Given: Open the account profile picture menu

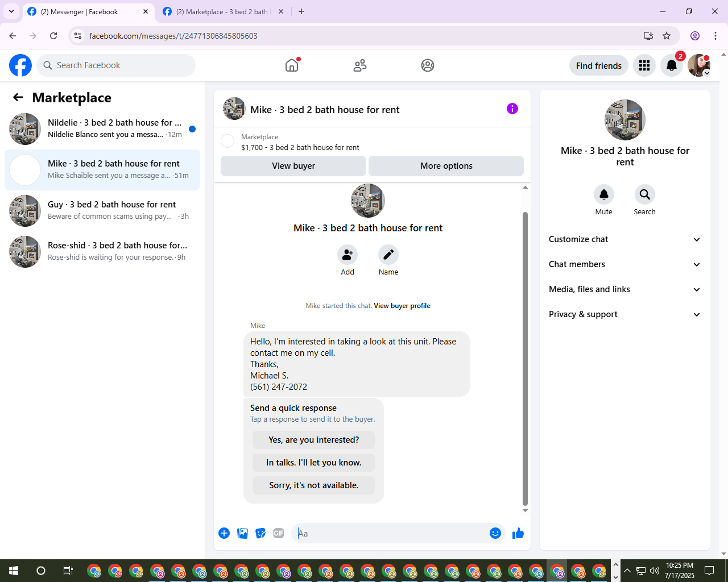Looking at the screenshot, I should click(699, 65).
